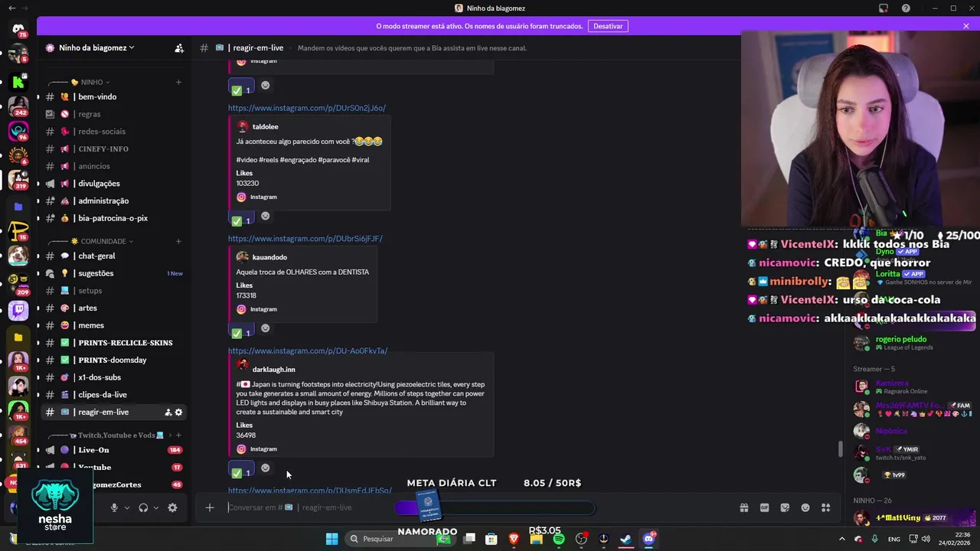Image resolution: width=980 pixels, height=551 pixels.
Task: Open user settings gear
Action: (172, 507)
